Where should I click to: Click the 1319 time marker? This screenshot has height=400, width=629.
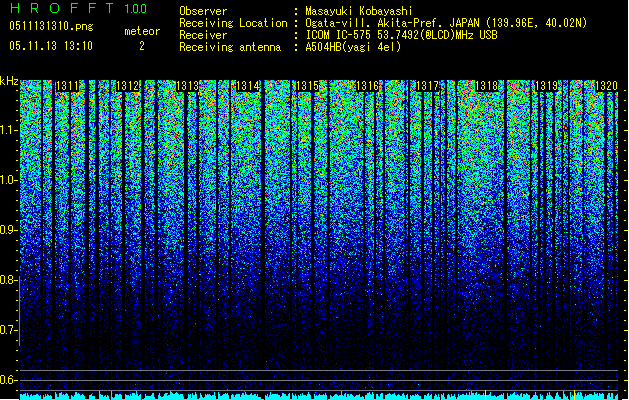coord(547,86)
